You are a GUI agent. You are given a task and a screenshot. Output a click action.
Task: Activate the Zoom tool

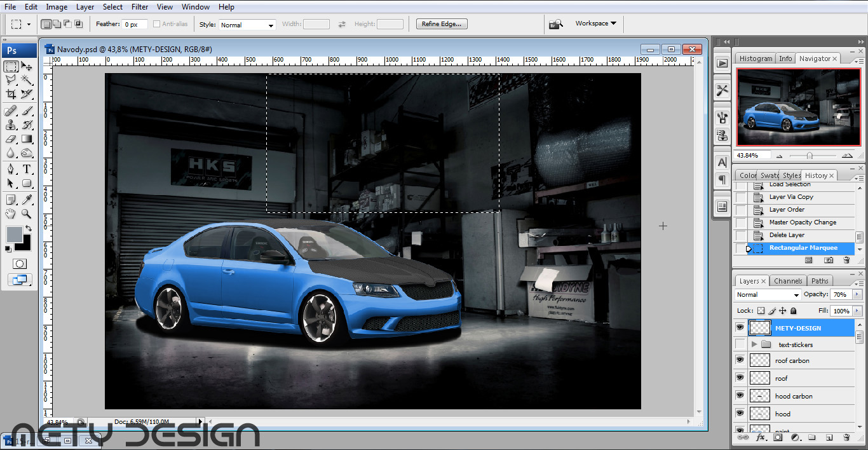pyautogui.click(x=27, y=214)
